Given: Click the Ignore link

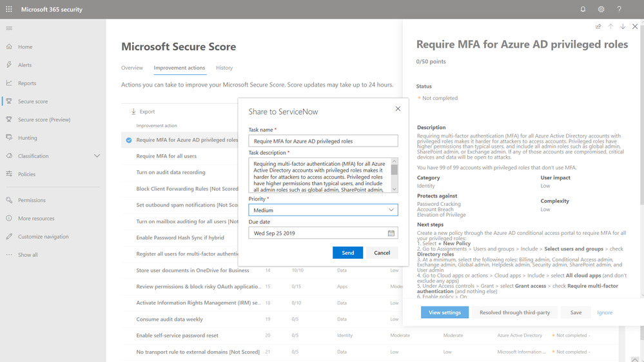Looking at the screenshot, I should point(605,312).
